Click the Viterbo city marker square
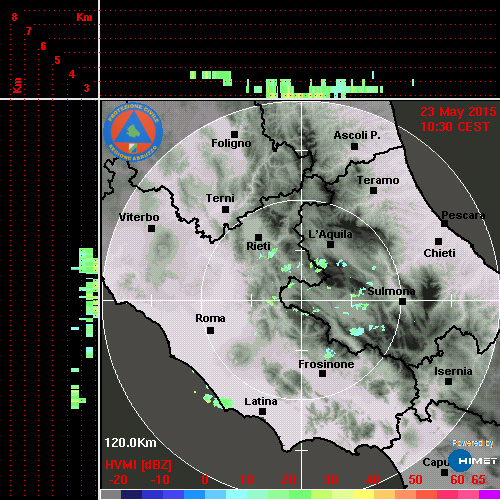Screen dimensions: 500x500 151,229
